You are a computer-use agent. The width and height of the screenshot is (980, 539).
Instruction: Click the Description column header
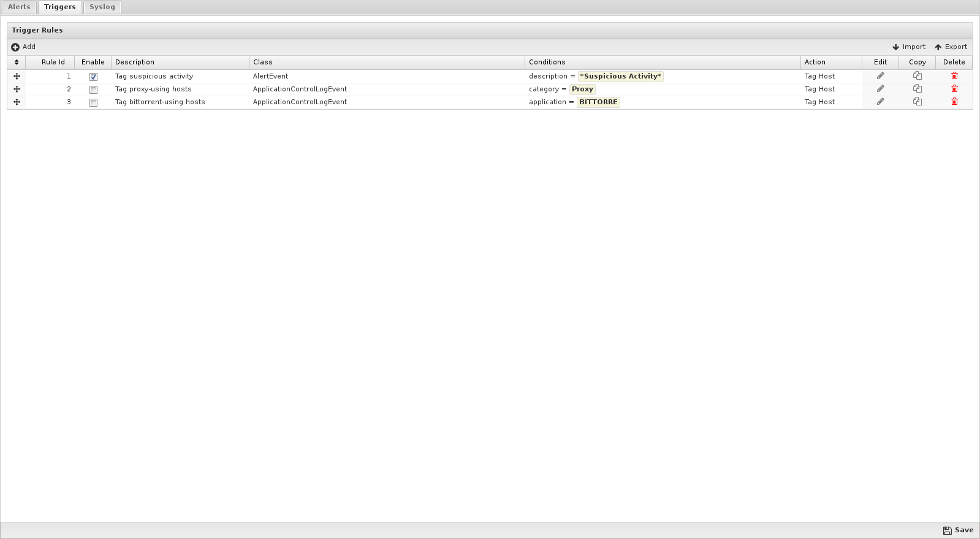point(180,62)
